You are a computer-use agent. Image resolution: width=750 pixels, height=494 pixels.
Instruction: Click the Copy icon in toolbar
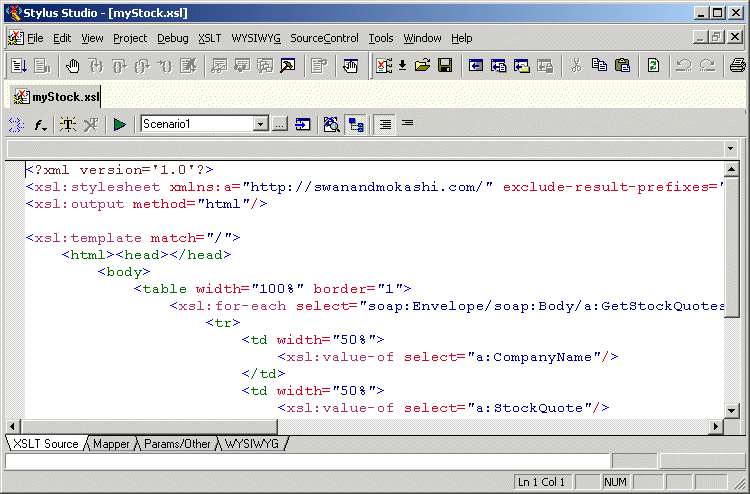(x=599, y=66)
